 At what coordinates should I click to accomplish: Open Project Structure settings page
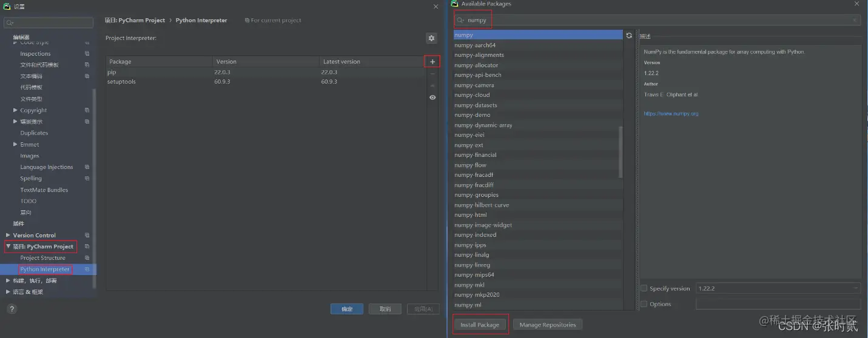pyautogui.click(x=42, y=258)
